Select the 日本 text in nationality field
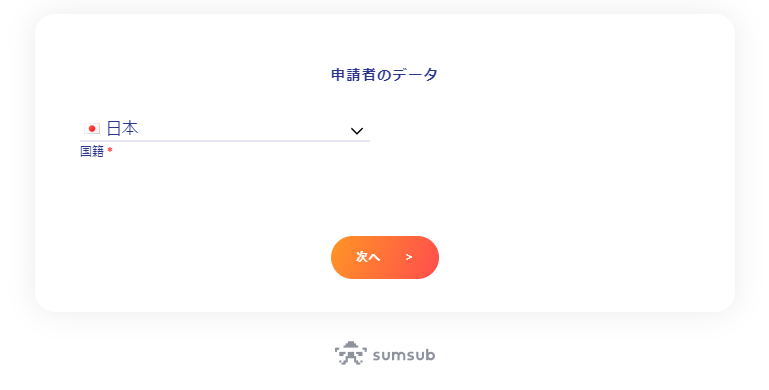The width and height of the screenshot is (769, 390). tap(122, 129)
